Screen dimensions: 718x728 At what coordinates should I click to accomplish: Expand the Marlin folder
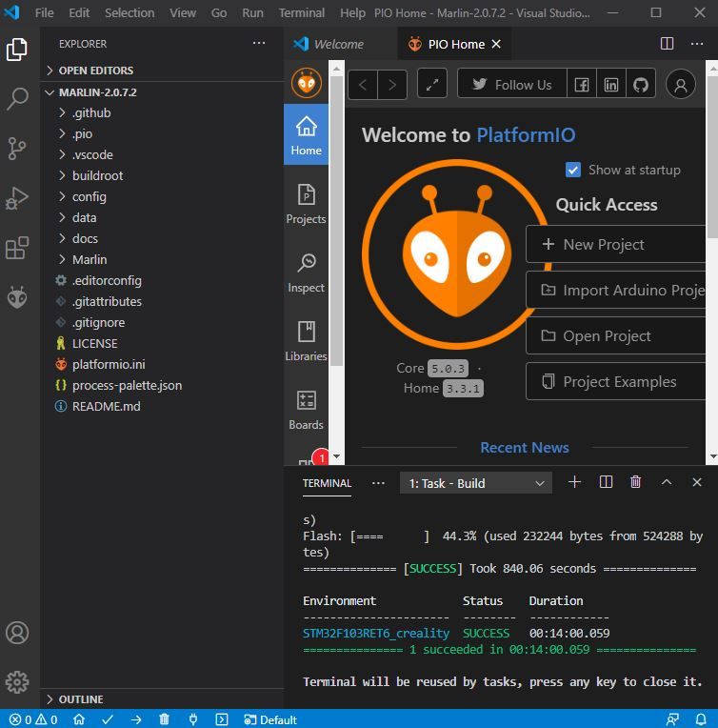click(x=90, y=259)
